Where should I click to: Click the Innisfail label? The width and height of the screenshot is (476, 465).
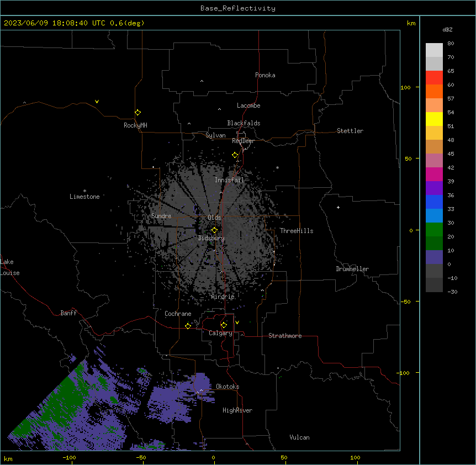[x=229, y=180]
